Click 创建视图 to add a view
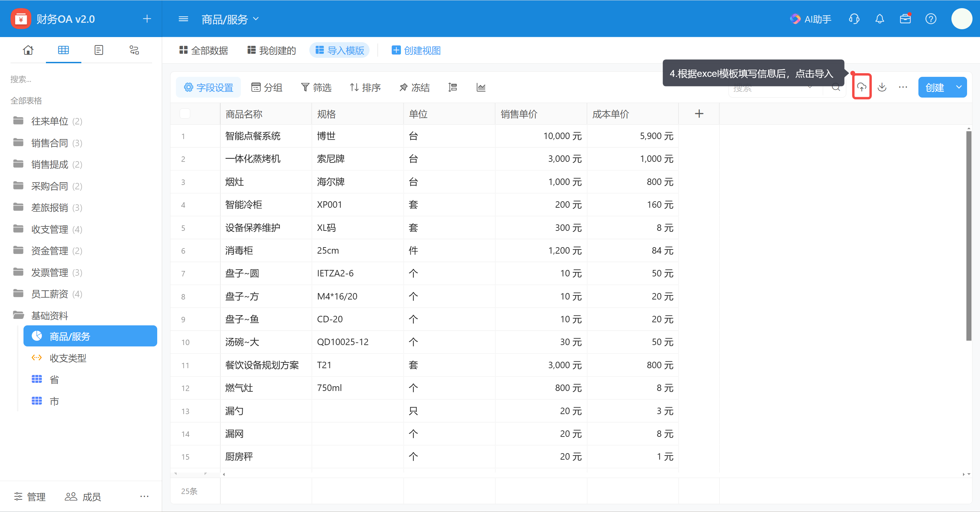 pyautogui.click(x=416, y=50)
